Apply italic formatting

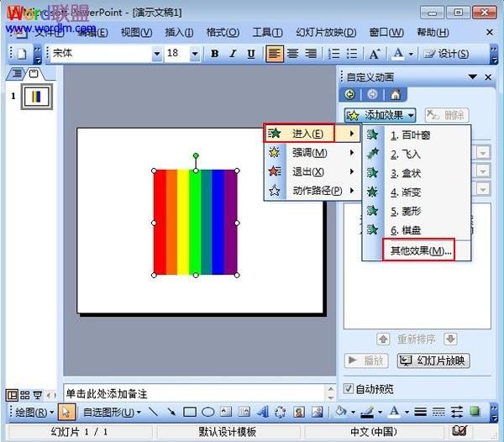(x=233, y=54)
